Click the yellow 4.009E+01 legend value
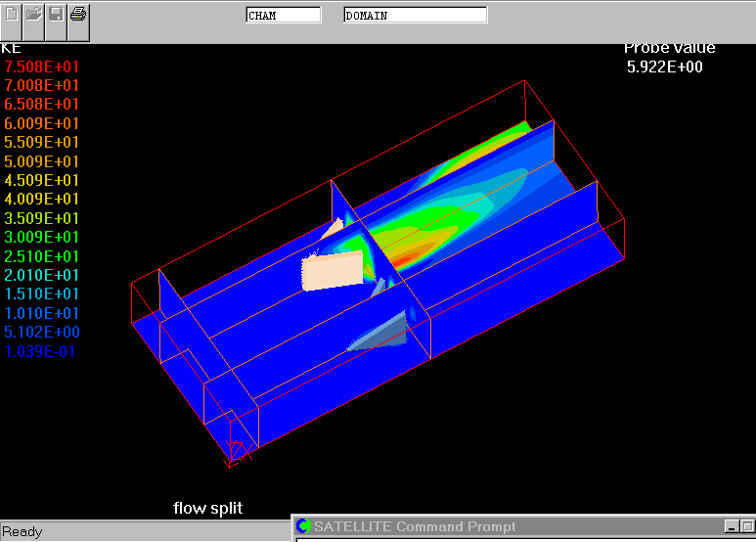 coord(42,200)
